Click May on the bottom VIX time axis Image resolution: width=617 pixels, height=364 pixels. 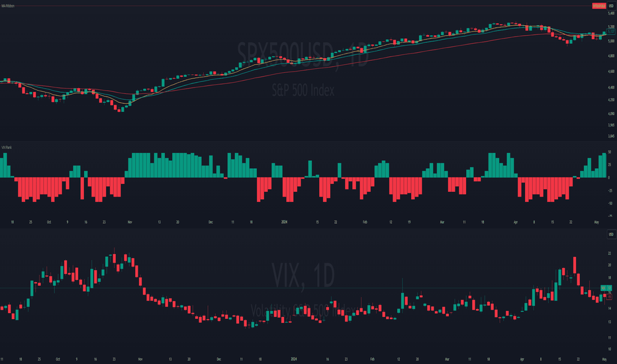pyautogui.click(x=604, y=359)
